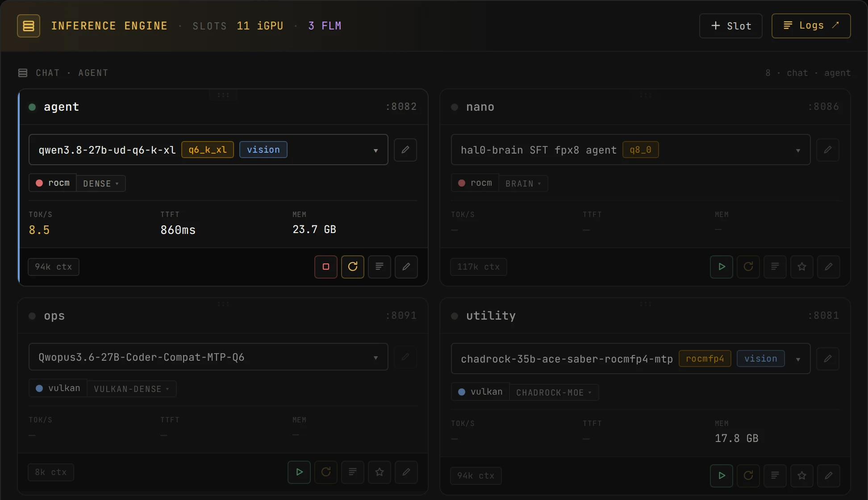Restart the utility slot
868x500 pixels.
tap(748, 476)
